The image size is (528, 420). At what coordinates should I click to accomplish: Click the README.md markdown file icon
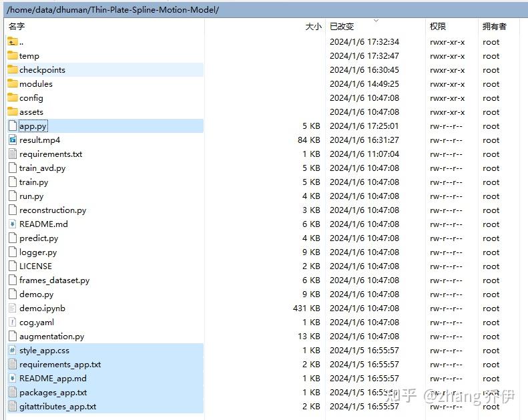pos(13,224)
